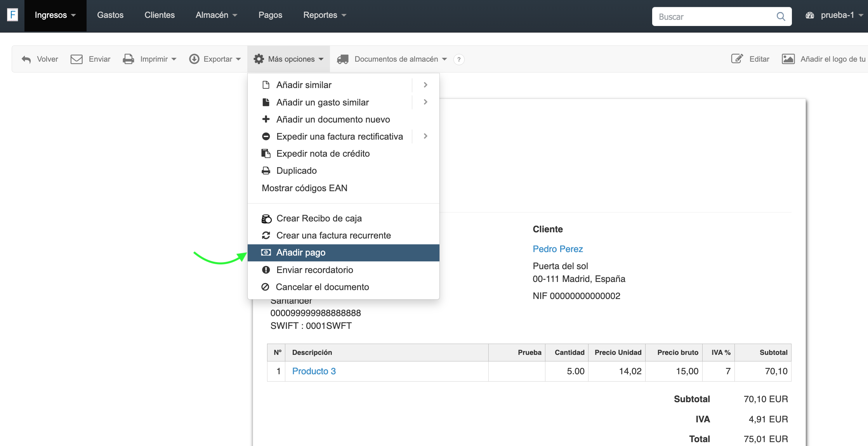
Task: Expand the Añadir similar submenu arrow
Action: 425,85
